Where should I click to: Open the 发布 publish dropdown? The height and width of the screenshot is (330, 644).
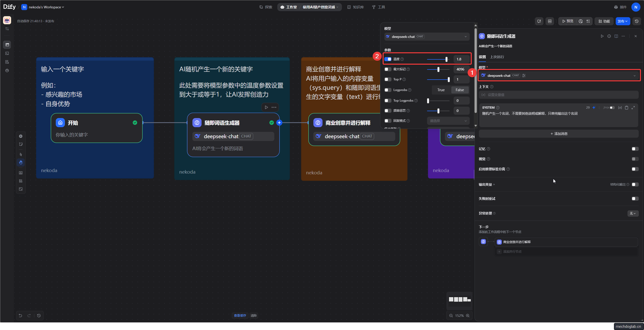pyautogui.click(x=623, y=21)
